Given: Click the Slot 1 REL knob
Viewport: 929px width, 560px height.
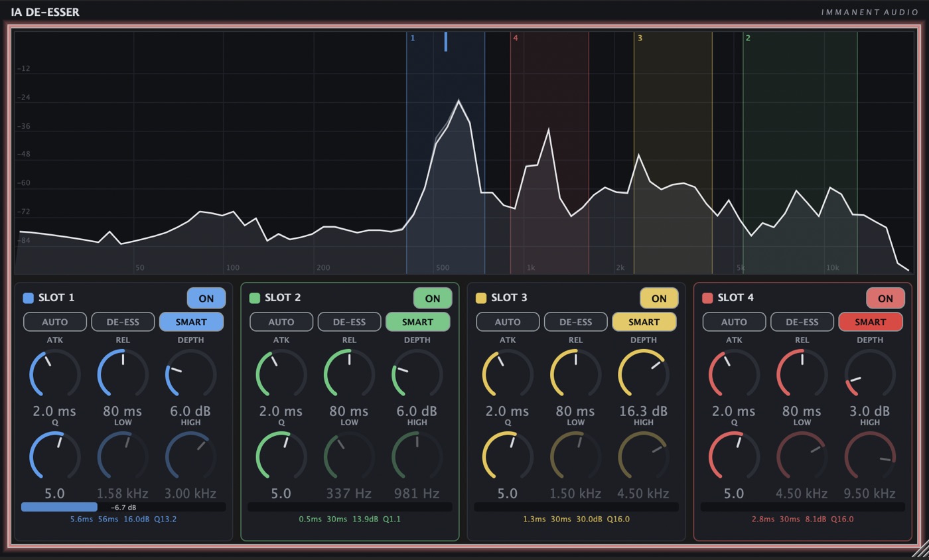Looking at the screenshot, I should [123, 374].
